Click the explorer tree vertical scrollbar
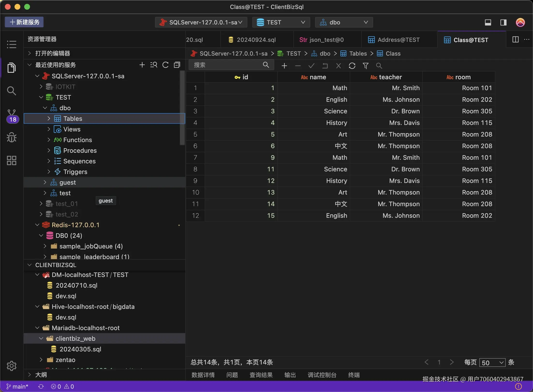 [182, 108]
